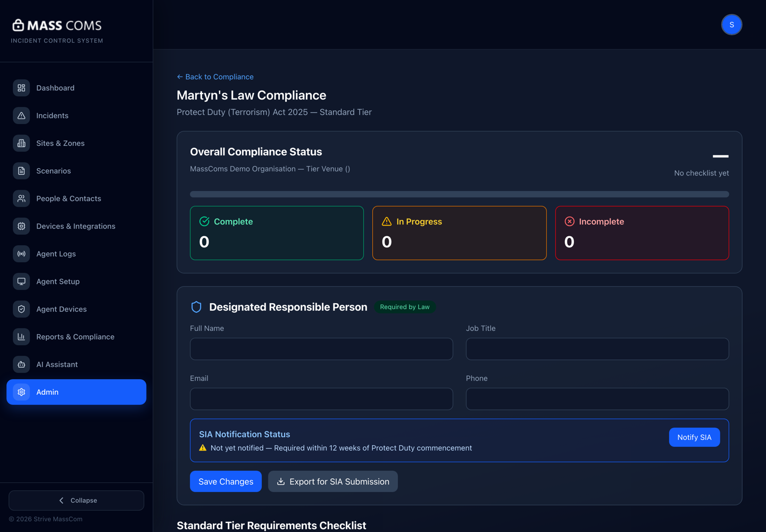Viewport: 766px width, 532px height.
Task: Click the Reports & Compliance chart icon
Action: pos(21,337)
